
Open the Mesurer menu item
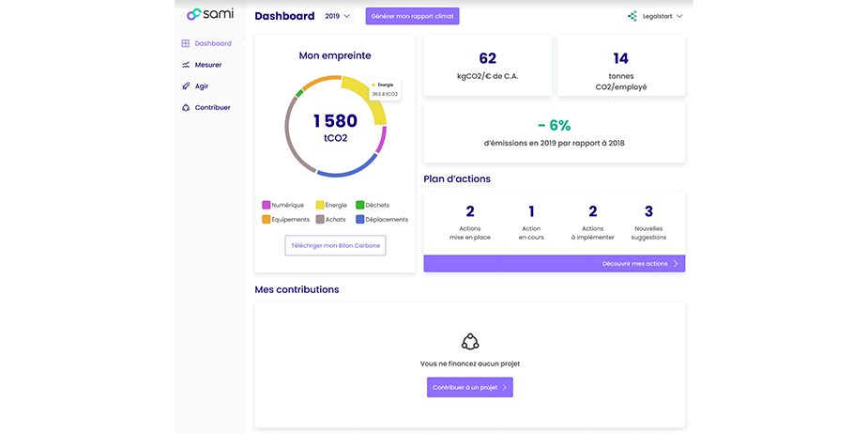pos(207,65)
